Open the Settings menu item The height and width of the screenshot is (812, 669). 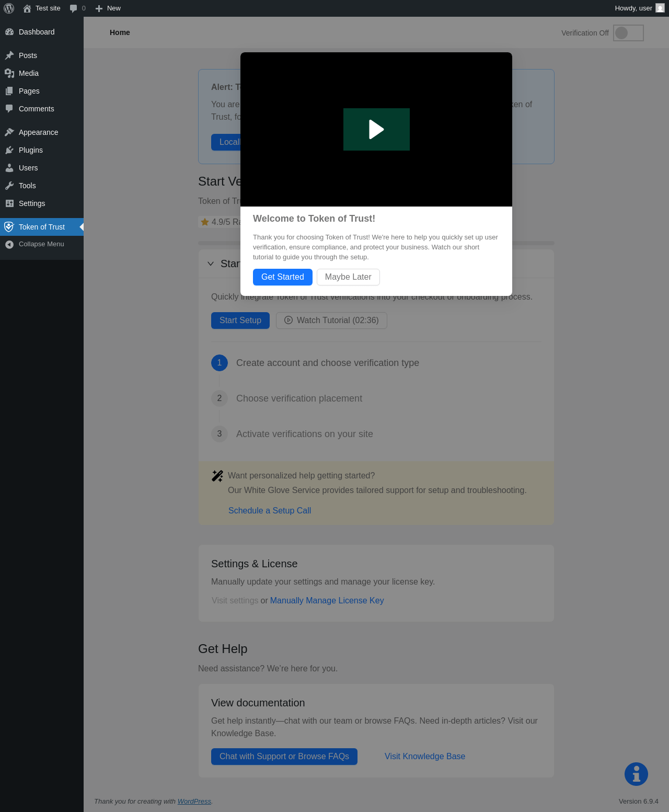pyautogui.click(x=42, y=203)
